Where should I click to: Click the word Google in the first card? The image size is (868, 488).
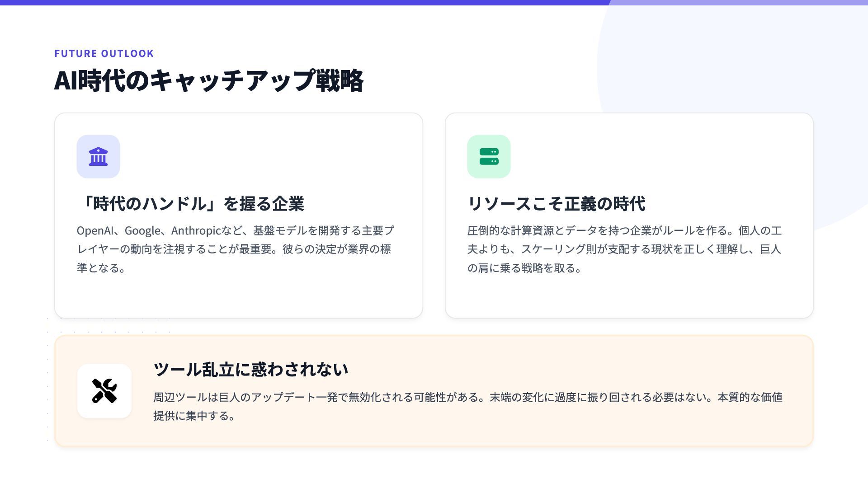[x=142, y=231]
